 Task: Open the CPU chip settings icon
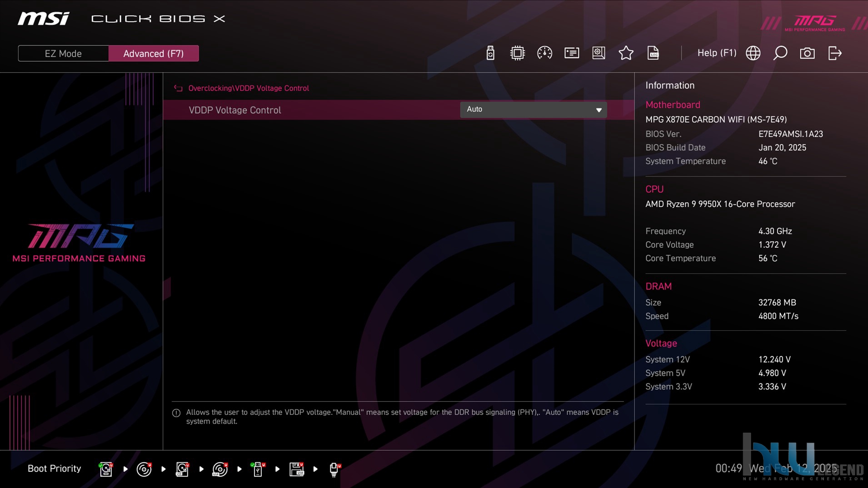517,53
